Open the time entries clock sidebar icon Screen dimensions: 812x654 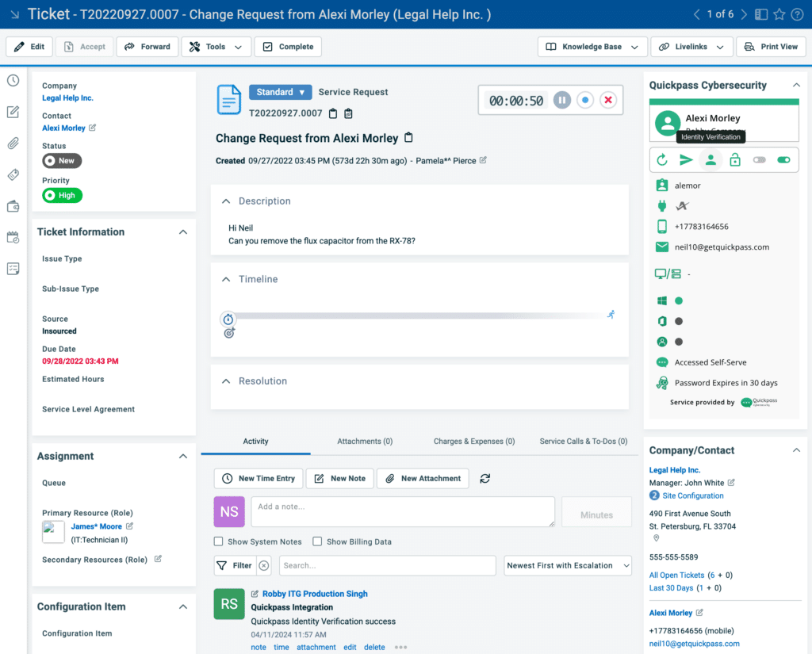click(13, 80)
